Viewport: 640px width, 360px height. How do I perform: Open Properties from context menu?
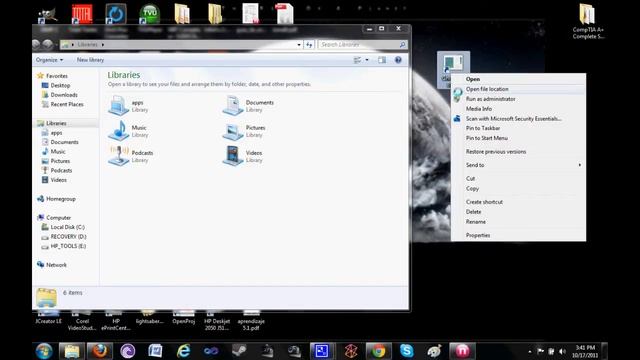tap(518, 236)
